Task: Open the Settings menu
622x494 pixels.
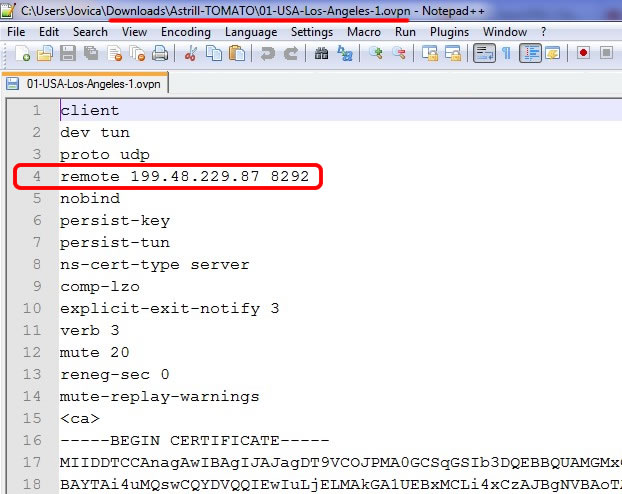Action: (312, 32)
